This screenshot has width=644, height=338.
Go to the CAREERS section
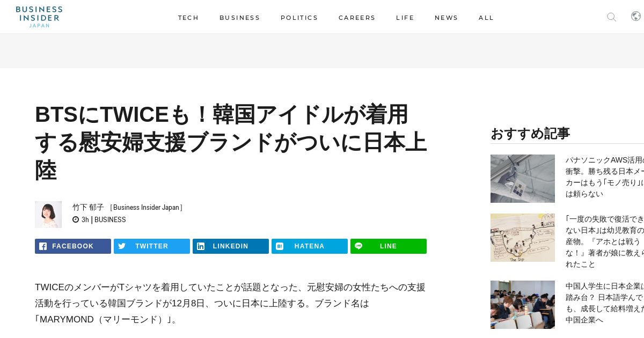tap(357, 18)
